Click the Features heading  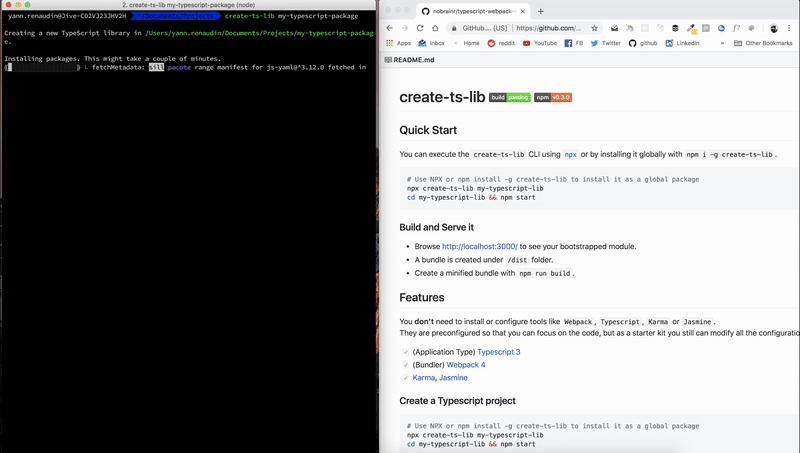(422, 297)
